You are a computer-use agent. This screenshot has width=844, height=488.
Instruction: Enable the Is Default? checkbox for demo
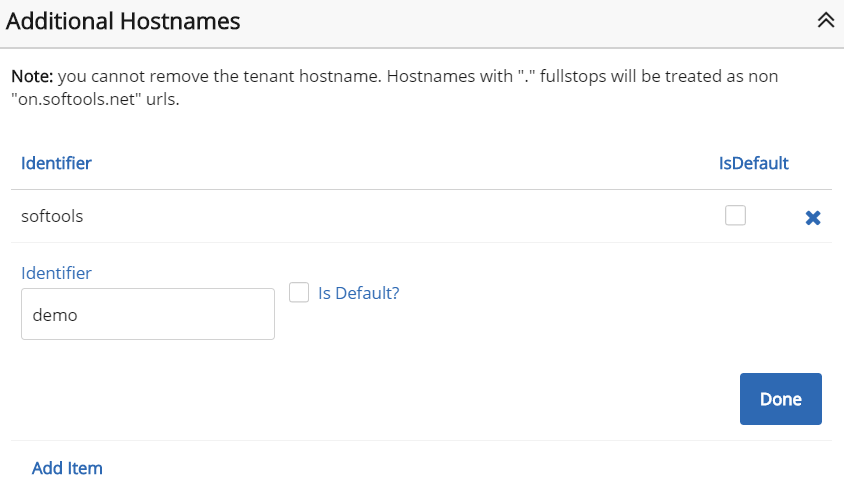[299, 293]
